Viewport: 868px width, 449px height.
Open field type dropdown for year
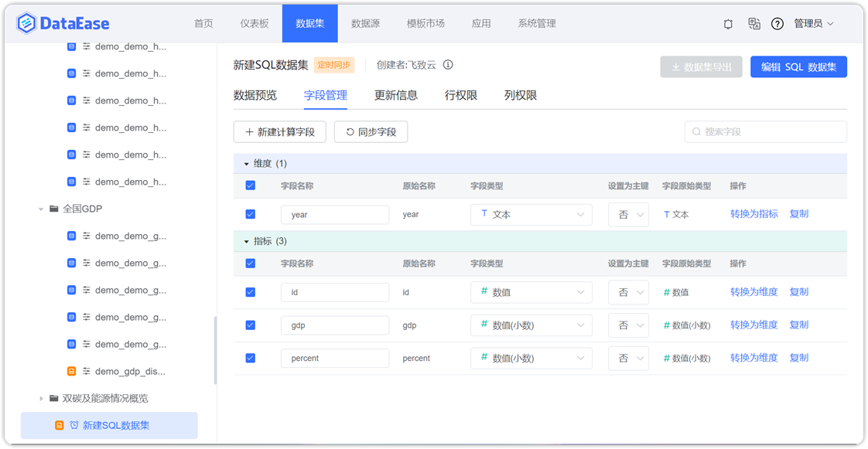(x=531, y=215)
